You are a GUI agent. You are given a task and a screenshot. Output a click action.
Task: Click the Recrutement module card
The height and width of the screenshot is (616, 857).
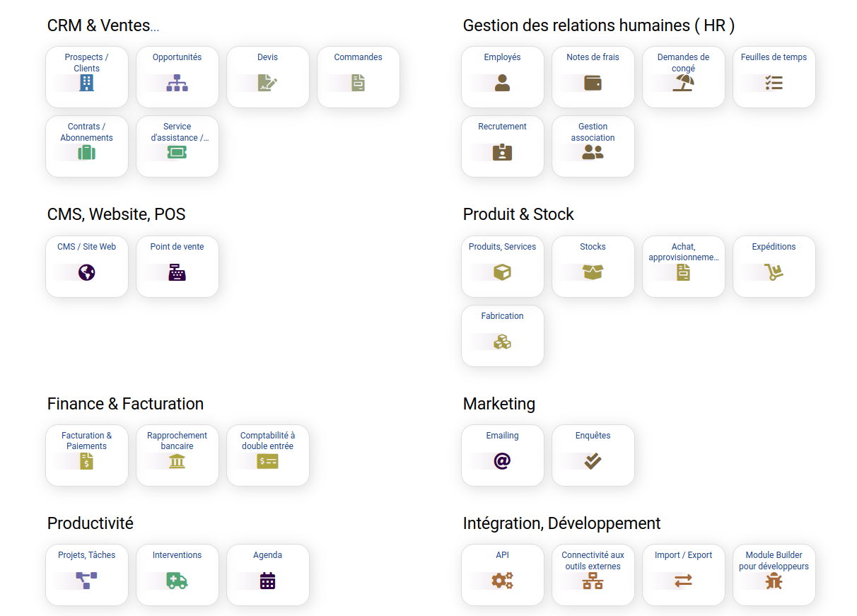tap(502, 146)
